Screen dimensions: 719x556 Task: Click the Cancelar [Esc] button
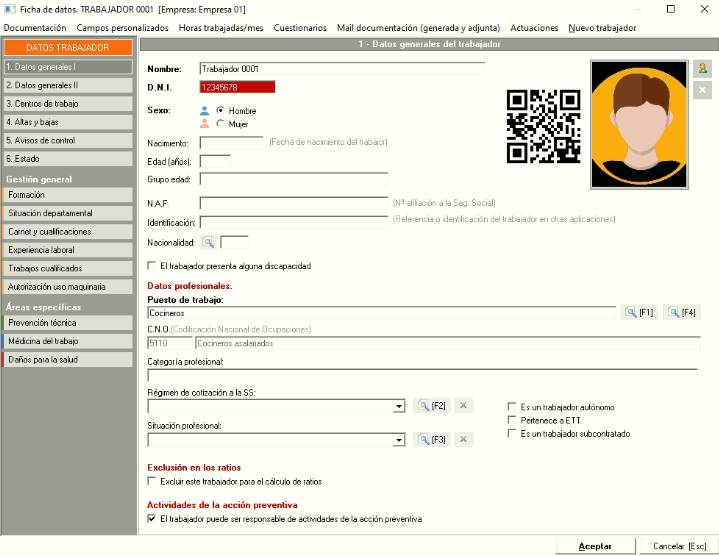tap(679, 546)
